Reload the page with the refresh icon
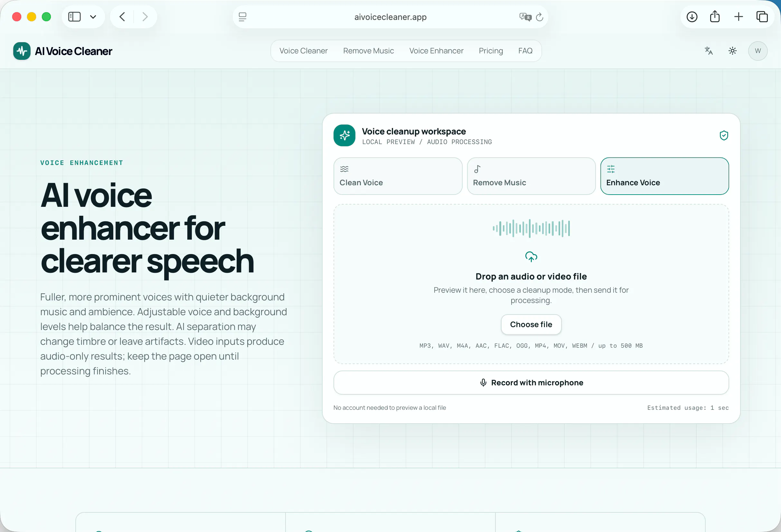781x532 pixels. click(539, 17)
